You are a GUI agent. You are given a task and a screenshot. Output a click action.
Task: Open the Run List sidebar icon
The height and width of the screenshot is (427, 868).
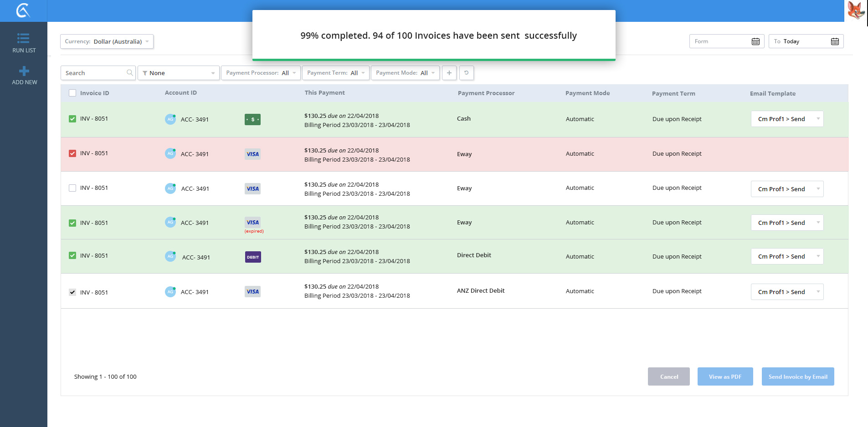[x=24, y=38]
